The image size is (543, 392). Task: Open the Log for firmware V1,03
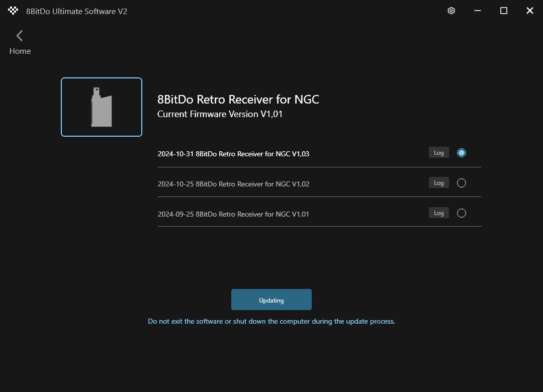[439, 153]
